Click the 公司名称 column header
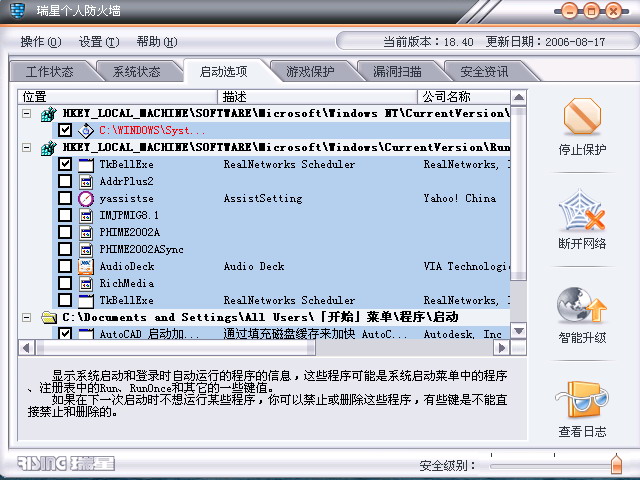This screenshot has height=480, width=640. [464, 97]
